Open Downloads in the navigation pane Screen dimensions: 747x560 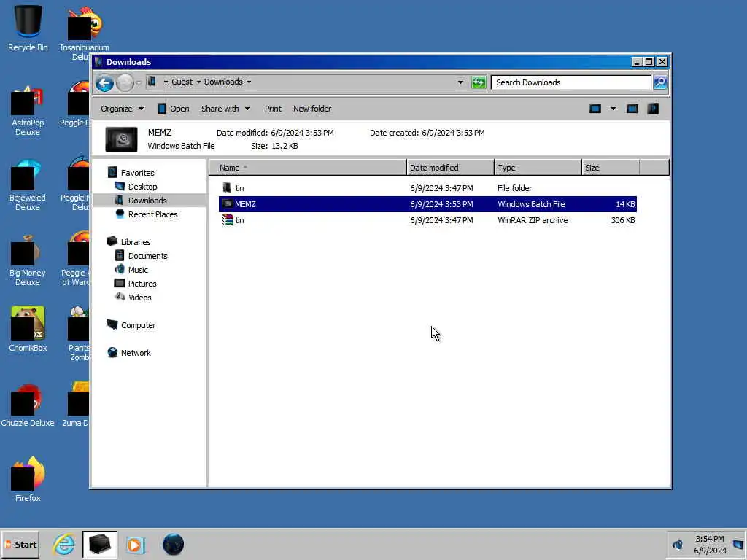(x=147, y=201)
